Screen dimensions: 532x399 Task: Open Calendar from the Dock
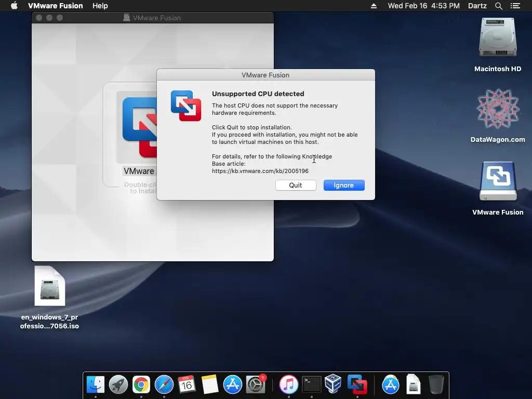pyautogui.click(x=187, y=384)
